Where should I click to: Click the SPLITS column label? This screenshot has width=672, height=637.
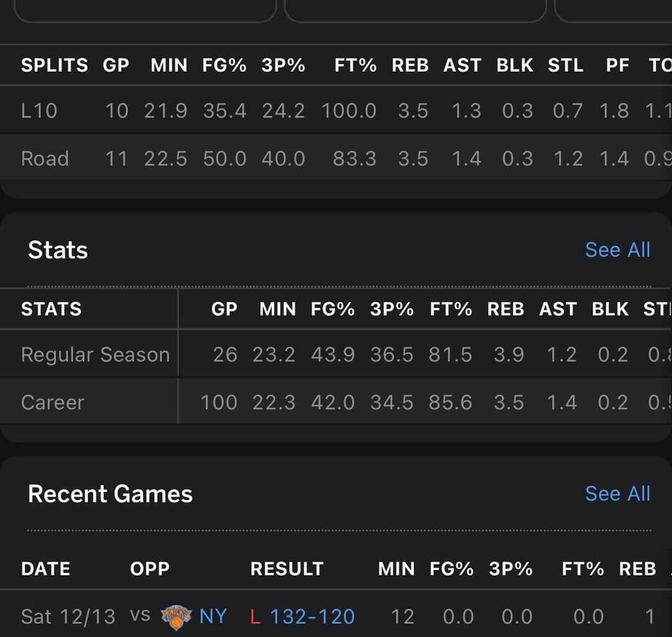(x=54, y=65)
